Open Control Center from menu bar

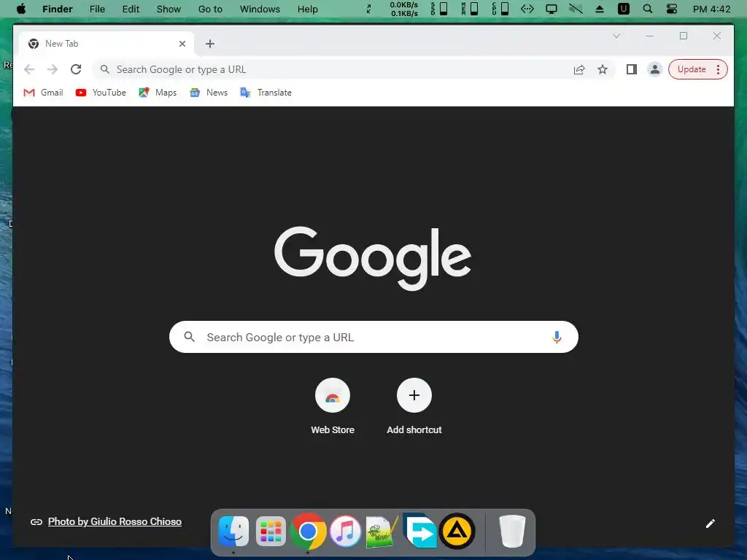(x=672, y=9)
